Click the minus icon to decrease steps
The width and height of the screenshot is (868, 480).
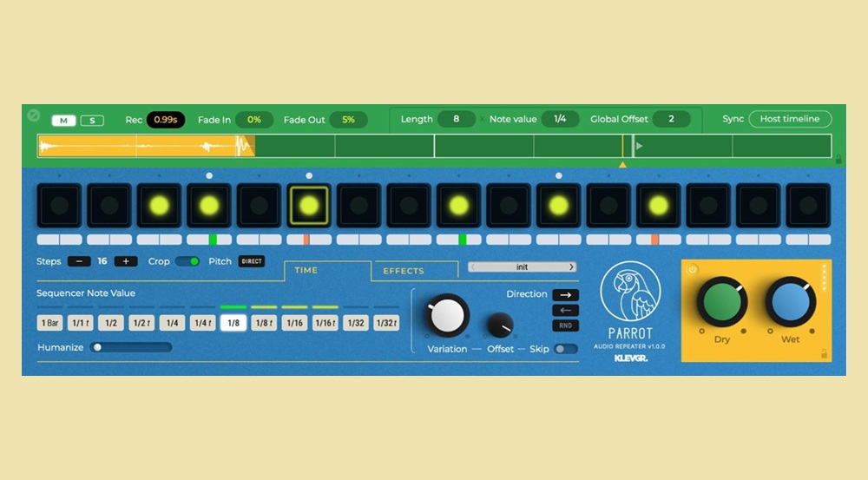point(78,261)
